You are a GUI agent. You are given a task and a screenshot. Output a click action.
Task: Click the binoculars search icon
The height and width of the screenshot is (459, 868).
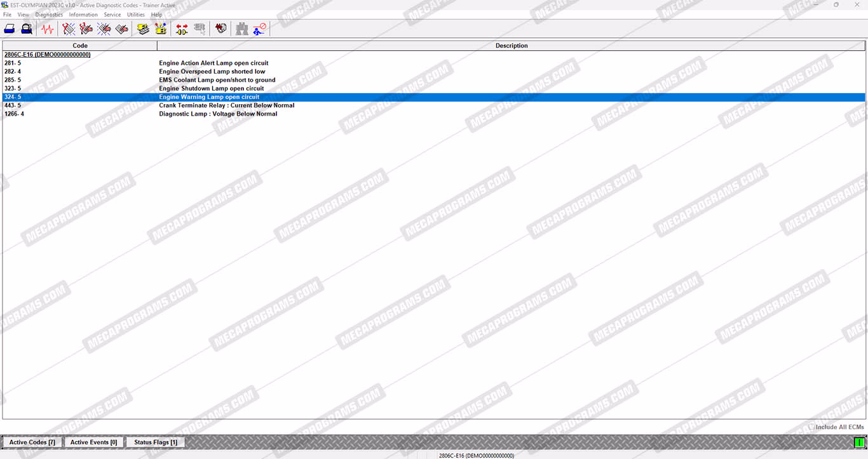point(242,29)
